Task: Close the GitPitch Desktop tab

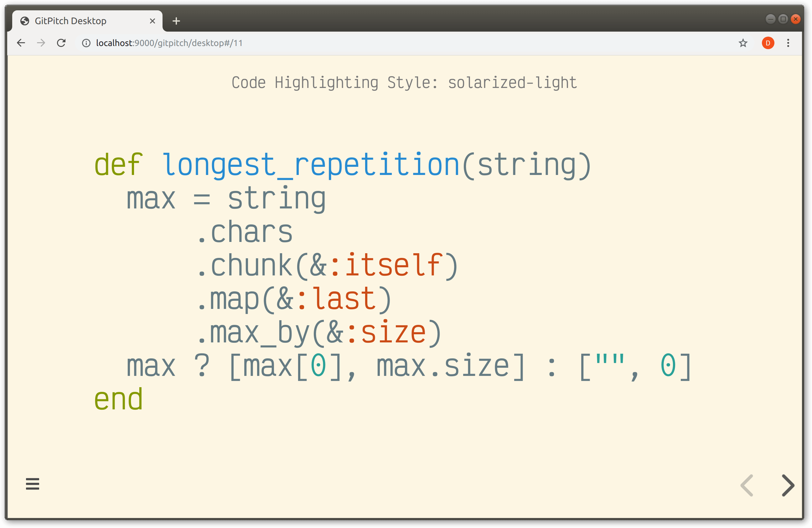Action: (x=153, y=21)
